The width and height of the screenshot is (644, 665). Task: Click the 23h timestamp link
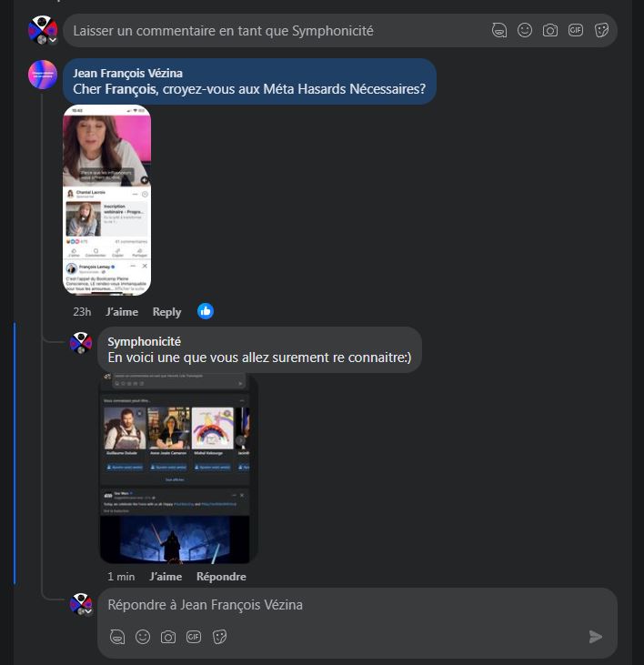click(x=82, y=312)
